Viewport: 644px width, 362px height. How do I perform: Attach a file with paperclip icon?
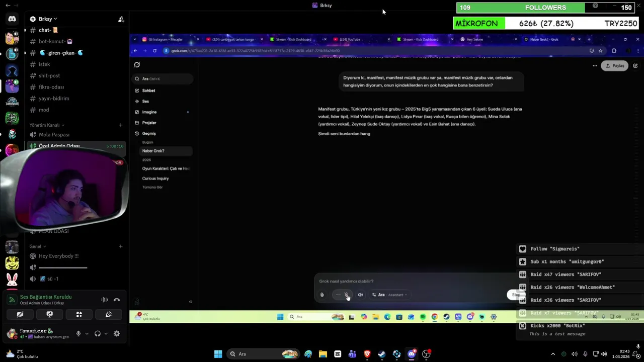point(322,295)
